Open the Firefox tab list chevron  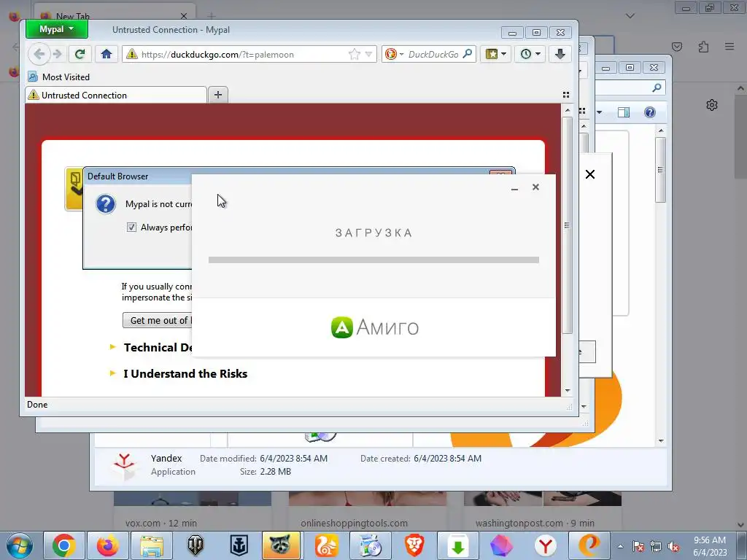tap(630, 16)
